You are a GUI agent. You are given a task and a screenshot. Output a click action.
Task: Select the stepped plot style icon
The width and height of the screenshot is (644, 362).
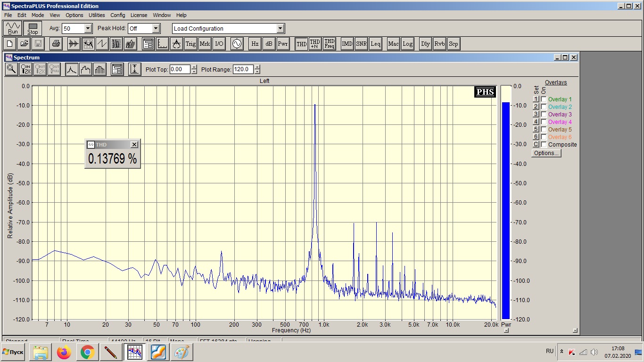tap(86, 69)
